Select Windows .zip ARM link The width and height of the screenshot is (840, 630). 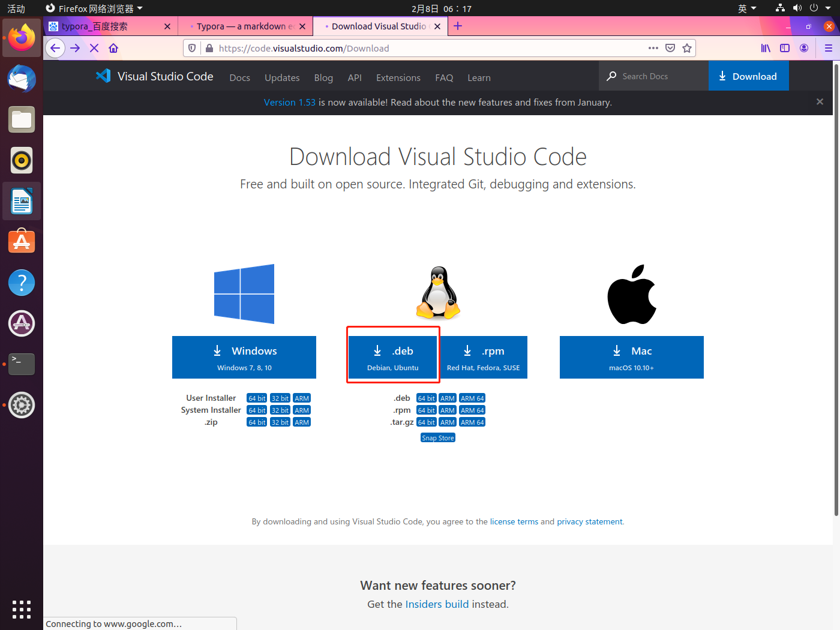click(x=302, y=422)
